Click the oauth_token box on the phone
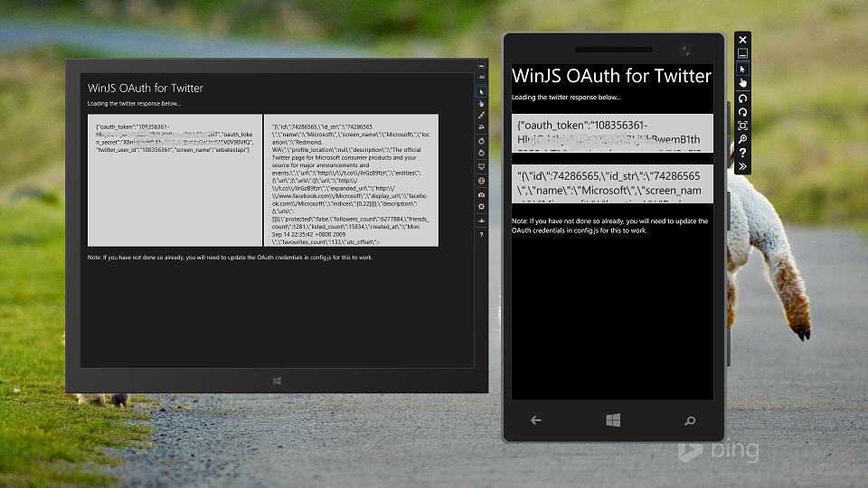 pyautogui.click(x=612, y=133)
